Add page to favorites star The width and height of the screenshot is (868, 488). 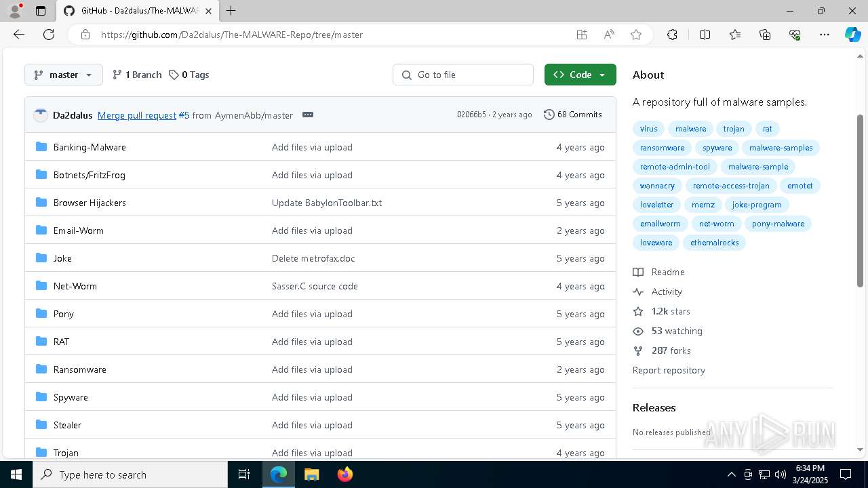click(636, 35)
